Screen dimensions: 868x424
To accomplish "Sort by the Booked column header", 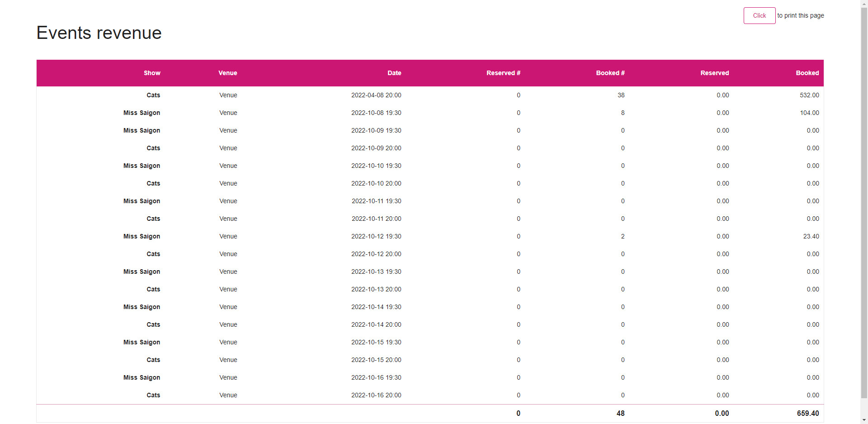I will coord(807,73).
